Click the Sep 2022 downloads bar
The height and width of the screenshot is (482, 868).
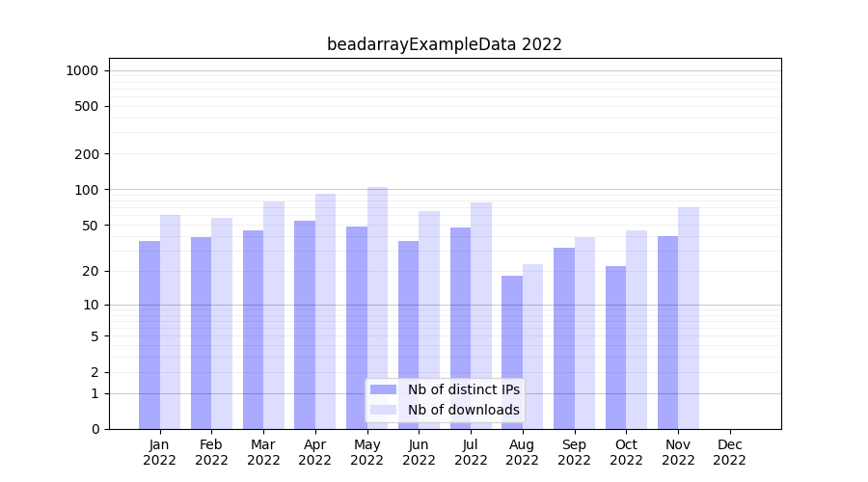click(584, 333)
